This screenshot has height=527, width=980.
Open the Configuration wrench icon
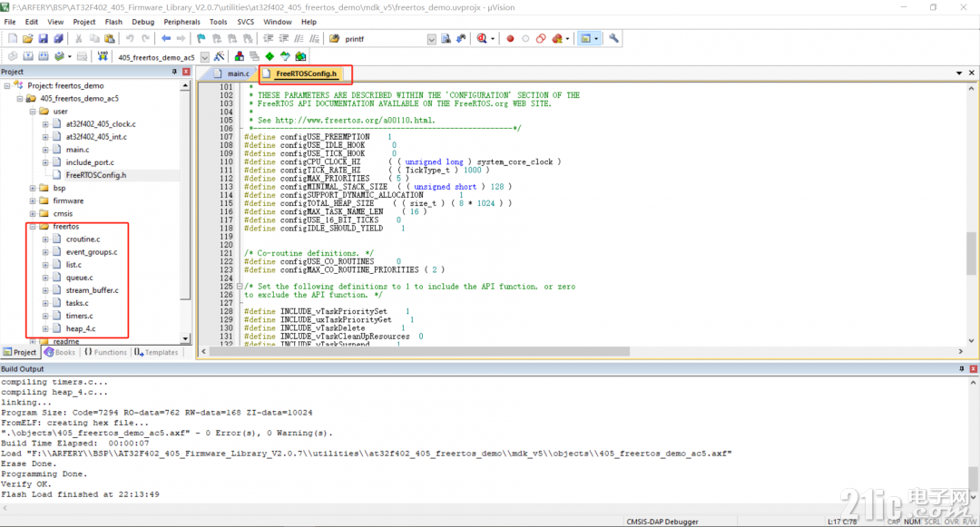(613, 39)
